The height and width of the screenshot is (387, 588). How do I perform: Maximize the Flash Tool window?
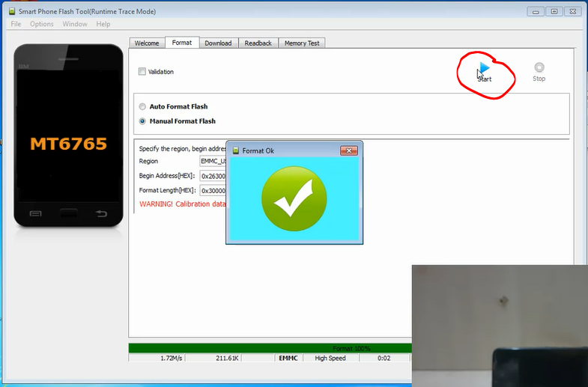point(554,12)
